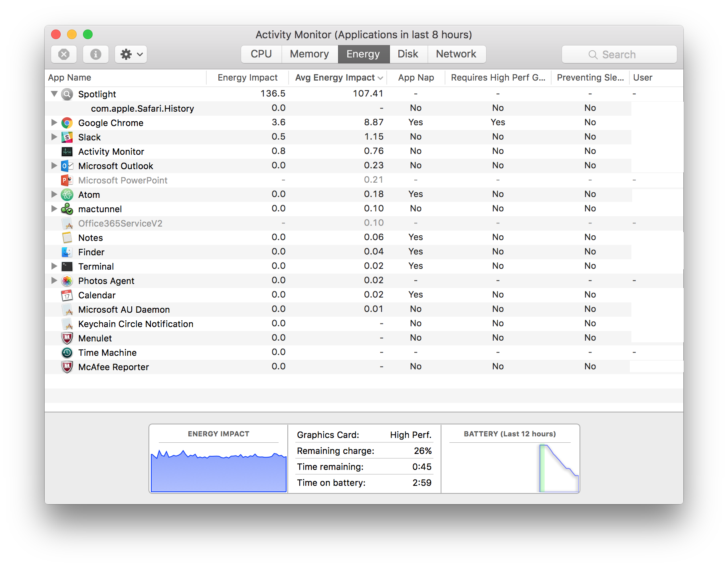Image resolution: width=728 pixels, height=568 pixels.
Task: Click the Activity Monitor app icon
Action: tap(67, 152)
